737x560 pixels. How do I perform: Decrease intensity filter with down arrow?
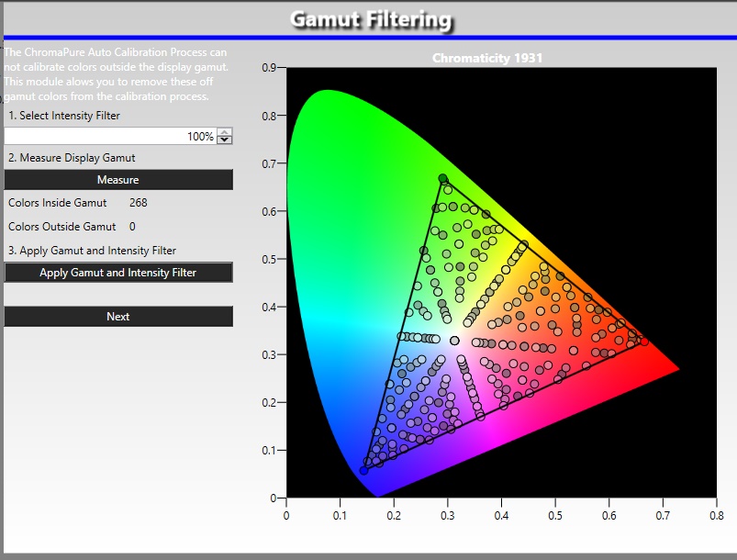[225, 140]
